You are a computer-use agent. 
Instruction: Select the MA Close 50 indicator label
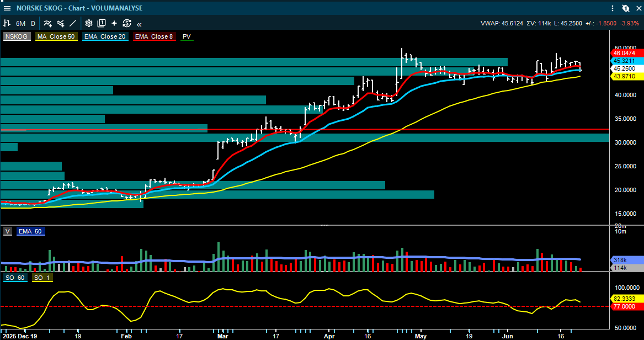click(x=56, y=36)
